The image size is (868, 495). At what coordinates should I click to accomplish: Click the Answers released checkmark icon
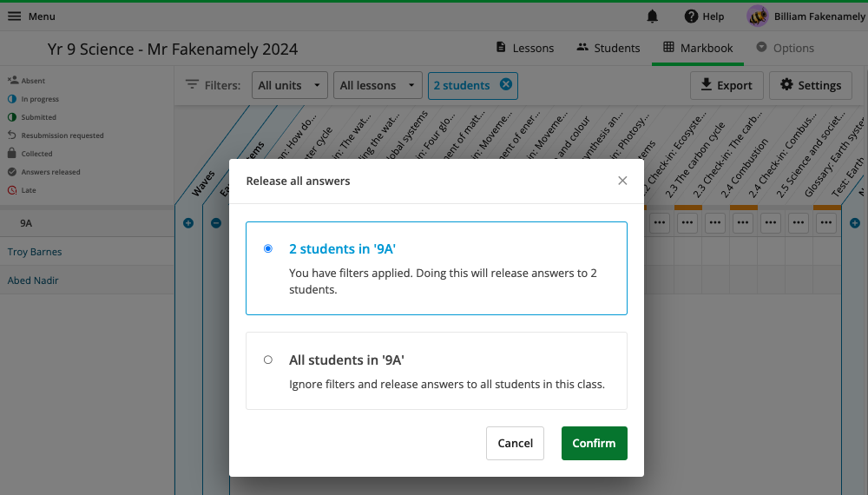coord(12,172)
